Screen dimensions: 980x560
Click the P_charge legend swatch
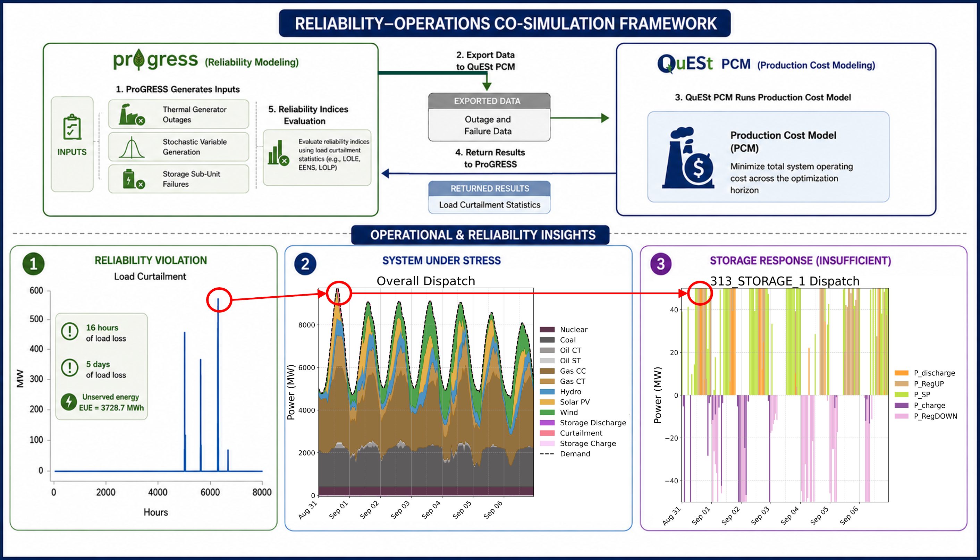click(x=902, y=405)
